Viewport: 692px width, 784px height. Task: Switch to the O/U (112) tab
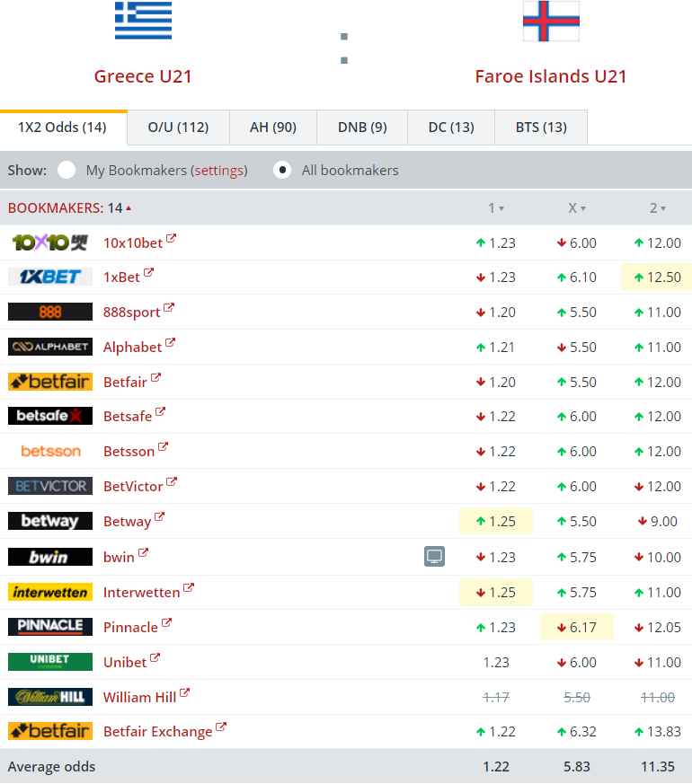pyautogui.click(x=178, y=128)
